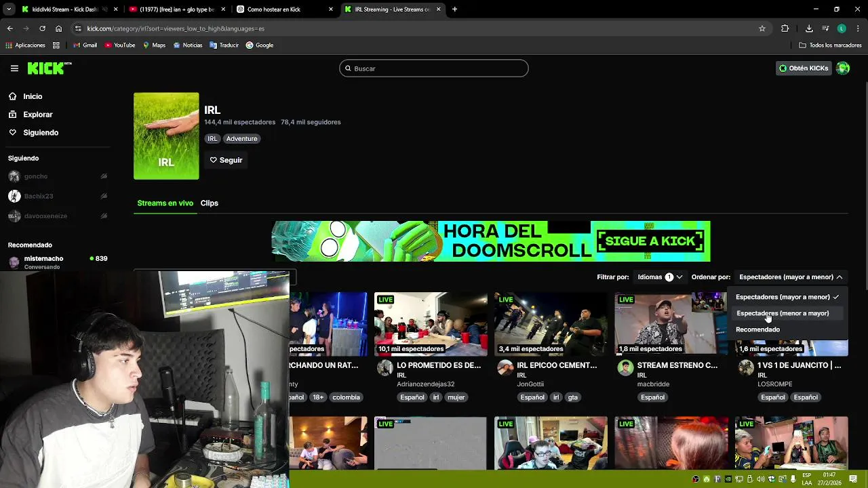The height and width of the screenshot is (488, 868).
Task: Click the mujer tag under Adrianozendejas32
Action: [x=456, y=397]
